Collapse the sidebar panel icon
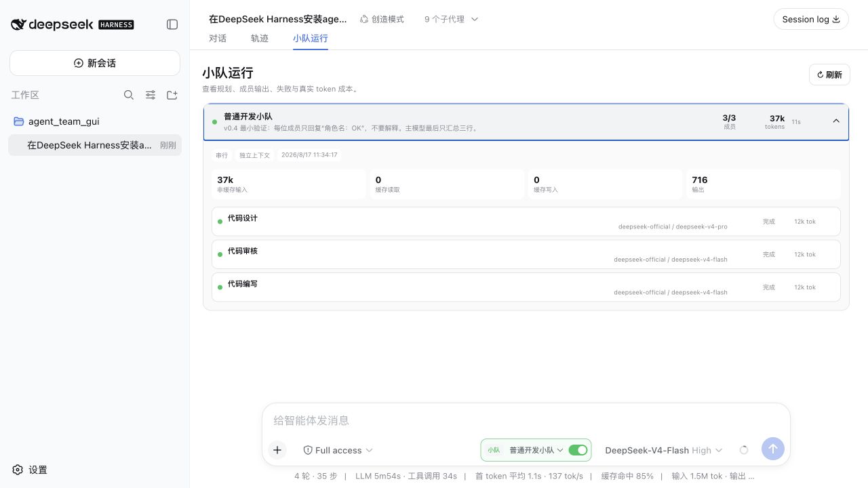Image resolution: width=868 pixels, height=488 pixels. [172, 24]
